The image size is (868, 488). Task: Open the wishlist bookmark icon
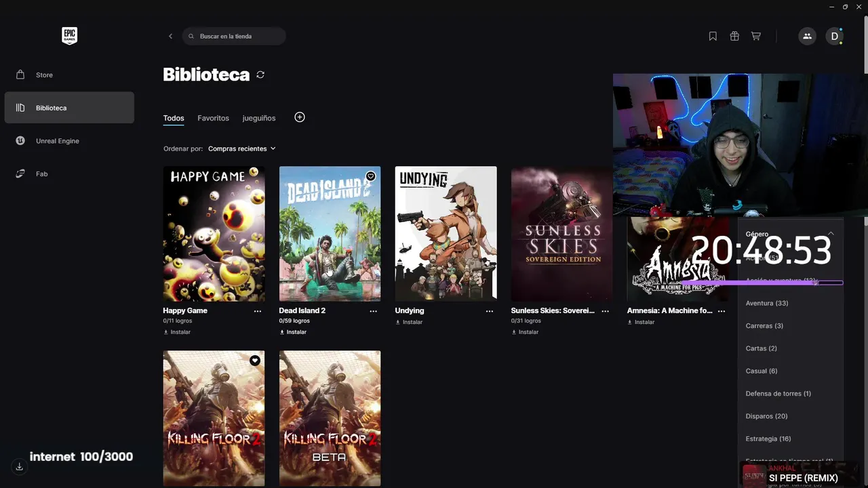point(713,37)
